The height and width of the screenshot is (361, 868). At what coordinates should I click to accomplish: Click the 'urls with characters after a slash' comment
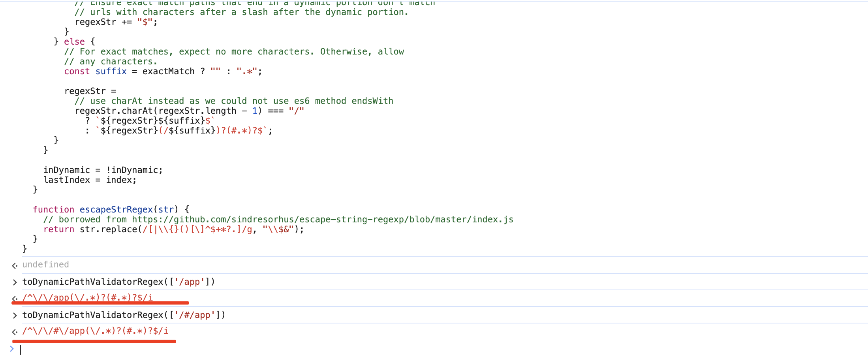[242, 12]
